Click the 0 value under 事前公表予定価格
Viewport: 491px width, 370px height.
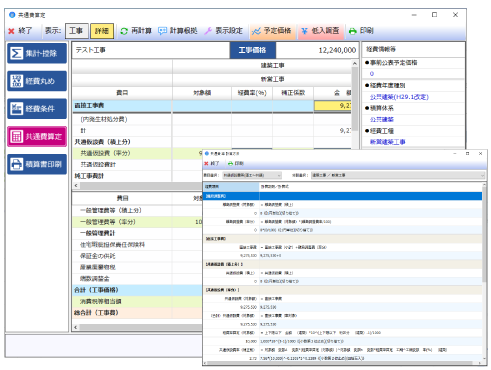tap(372, 74)
